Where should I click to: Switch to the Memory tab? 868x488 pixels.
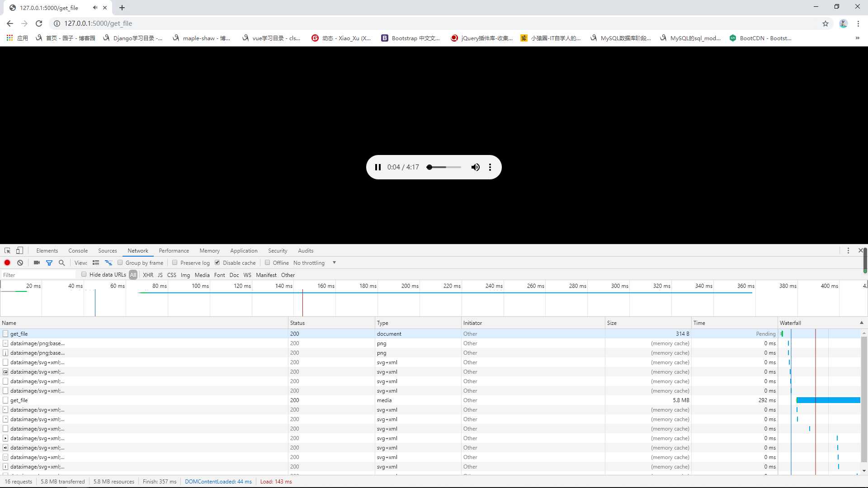click(x=209, y=251)
